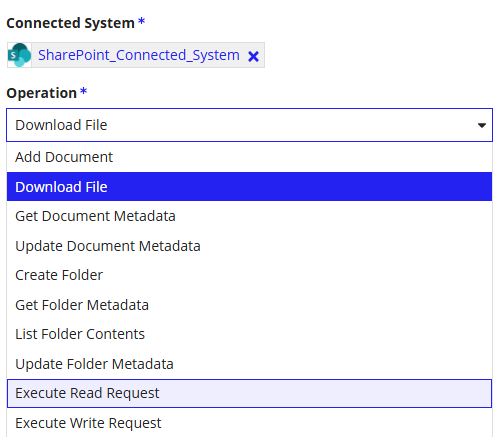Remove SharePoint_Connected_System with the X icon
Screen dimensions: 501x437
coord(253,56)
